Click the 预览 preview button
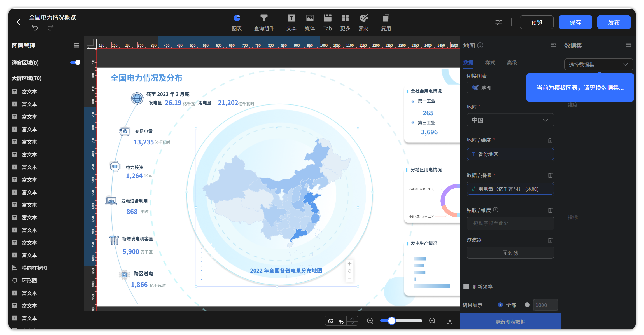Viewport: 644px width, 335px height. point(536,22)
